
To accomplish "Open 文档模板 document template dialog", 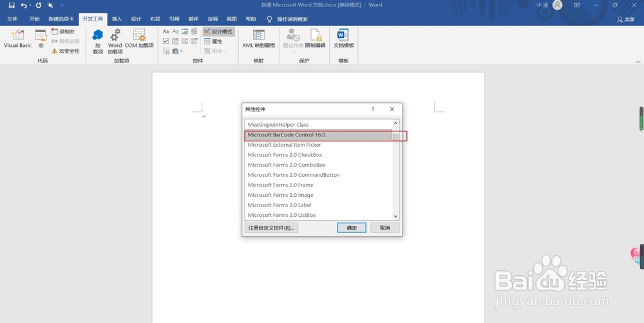I will tap(344, 39).
